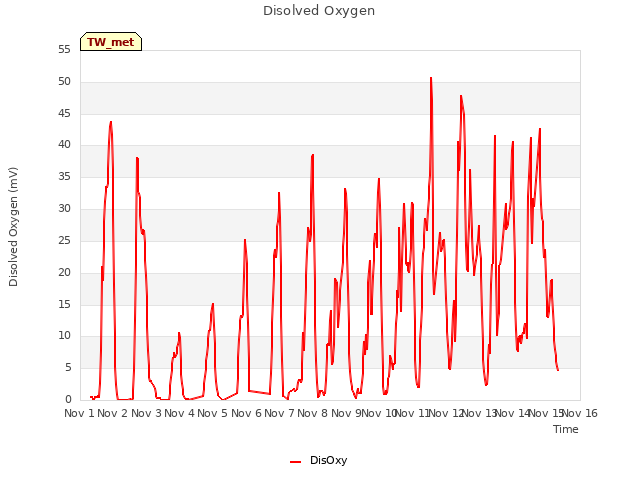The height and width of the screenshot is (480, 640).
Task: Click the x-axis tick label Nov 5
Action: coord(212,413)
